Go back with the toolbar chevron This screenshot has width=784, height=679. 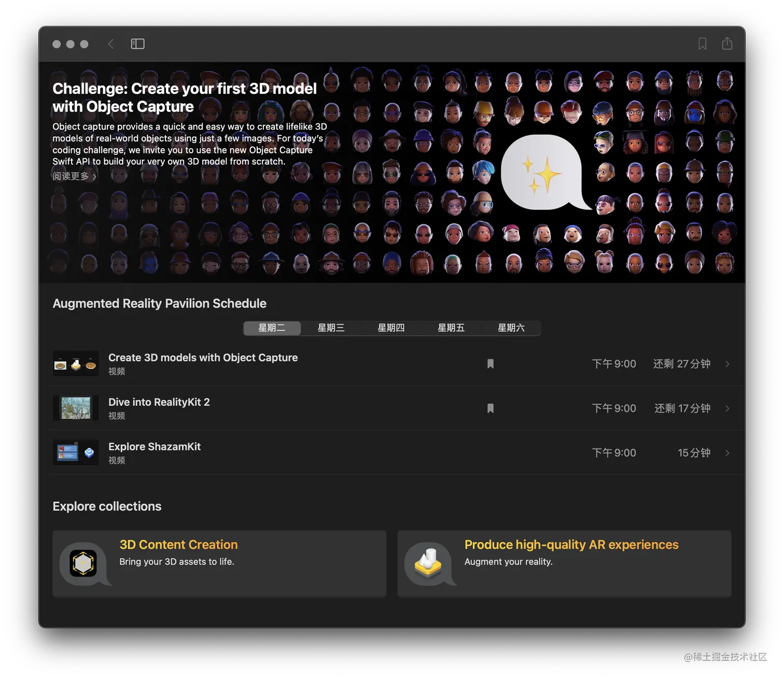click(111, 44)
